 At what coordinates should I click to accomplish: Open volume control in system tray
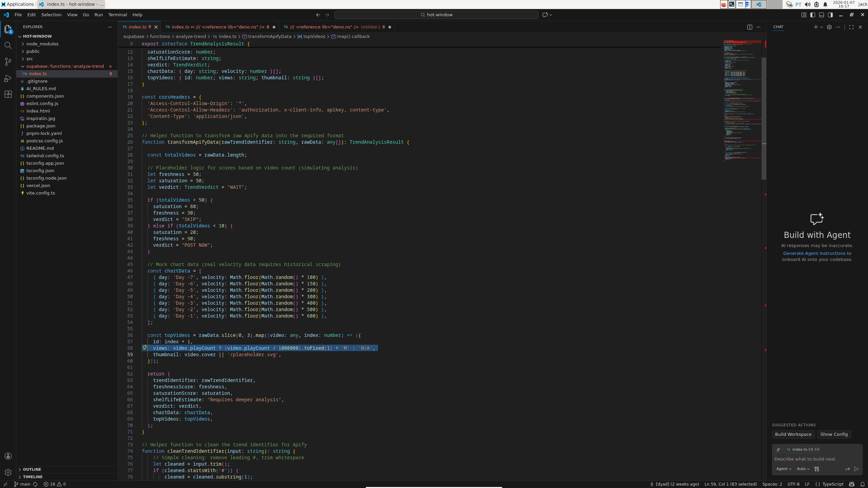click(x=807, y=4)
